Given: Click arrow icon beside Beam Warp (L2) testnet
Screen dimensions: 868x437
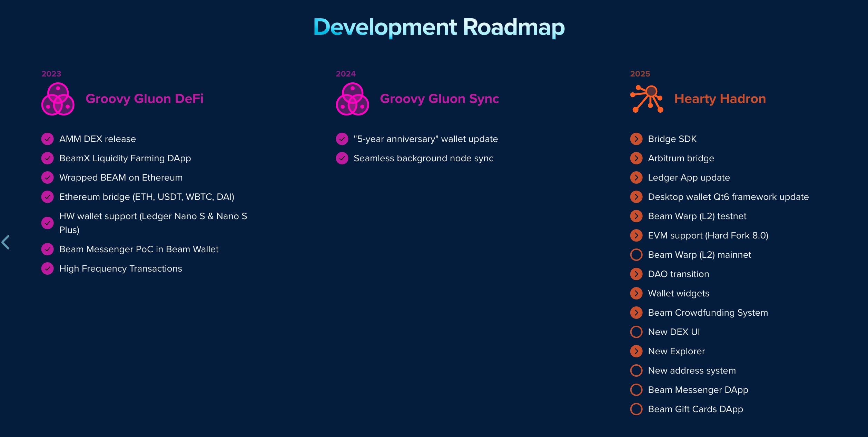Looking at the screenshot, I should (x=637, y=216).
